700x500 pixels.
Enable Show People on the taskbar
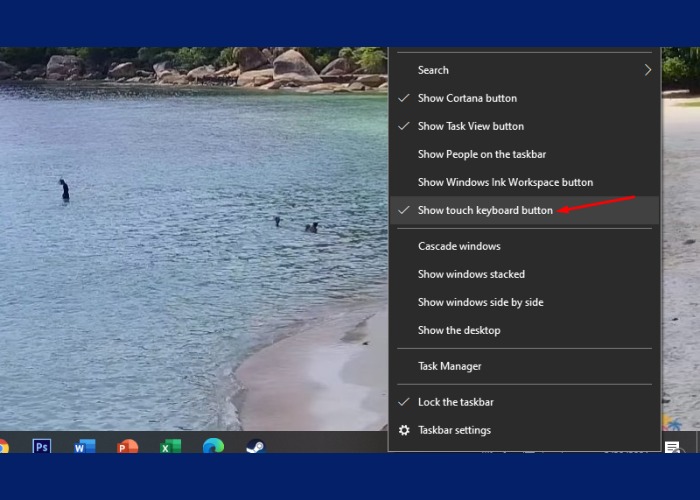(x=483, y=154)
